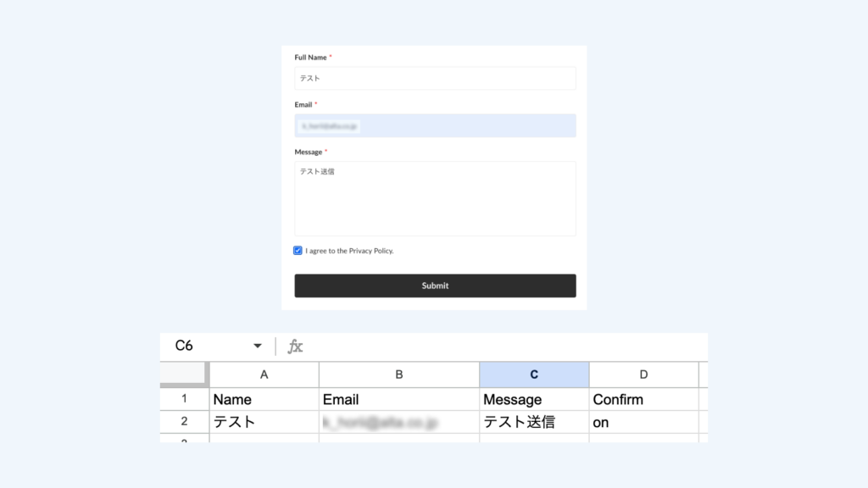Click inside the Message text area
The width and height of the screenshot is (868, 488).
(x=435, y=198)
